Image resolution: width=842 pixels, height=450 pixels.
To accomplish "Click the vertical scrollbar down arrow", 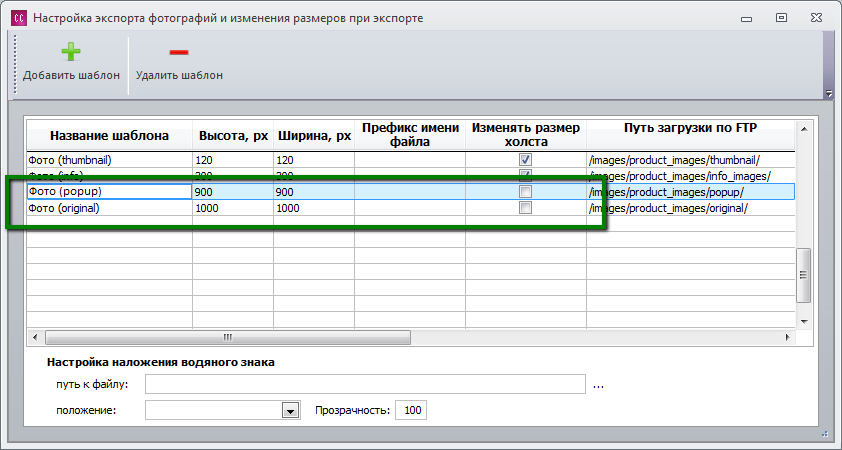I will [x=804, y=322].
